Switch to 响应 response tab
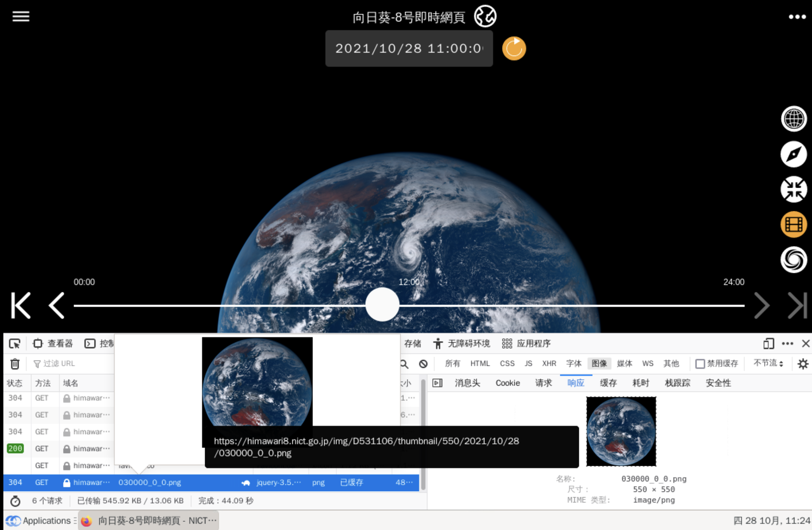 576,383
